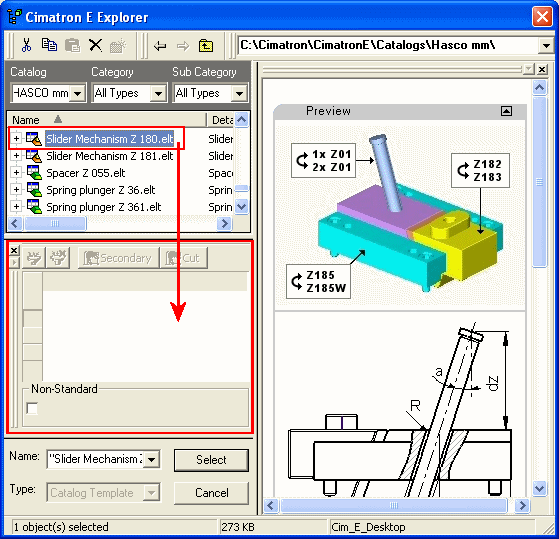Click the Slider Mechanism Z 180 file icon
559x539 pixels.
click(x=34, y=139)
